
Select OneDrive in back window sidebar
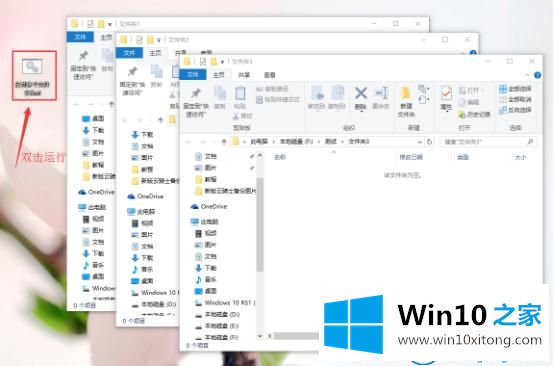96,192
